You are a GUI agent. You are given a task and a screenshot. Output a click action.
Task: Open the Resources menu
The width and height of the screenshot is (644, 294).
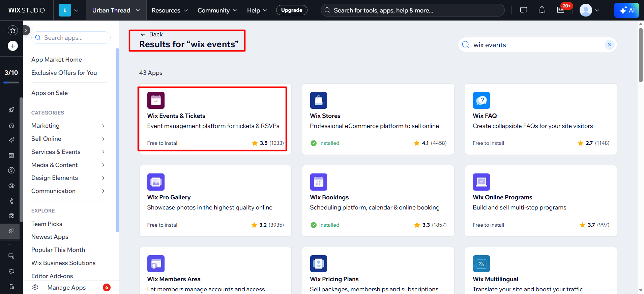[x=170, y=10]
